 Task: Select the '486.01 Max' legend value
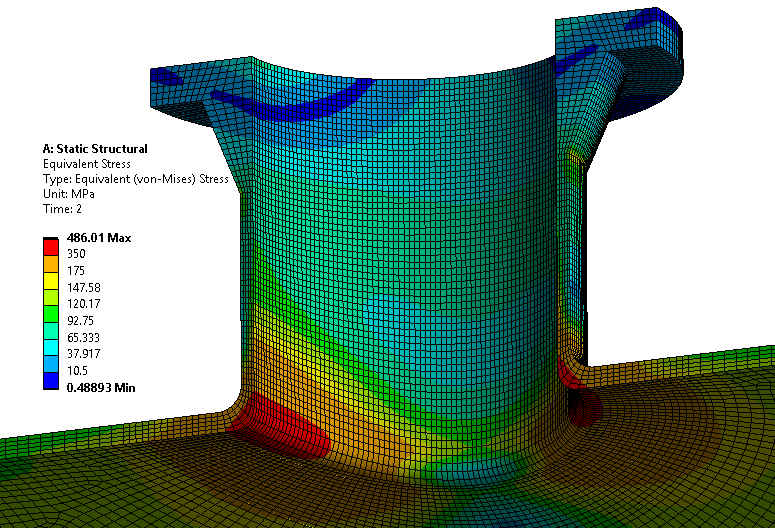pyautogui.click(x=99, y=238)
